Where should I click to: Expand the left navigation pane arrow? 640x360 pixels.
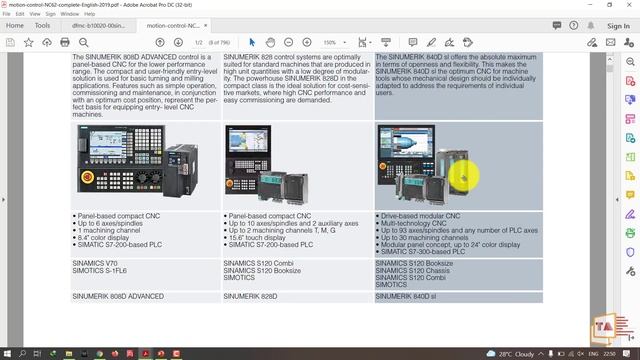pyautogui.click(x=3, y=200)
